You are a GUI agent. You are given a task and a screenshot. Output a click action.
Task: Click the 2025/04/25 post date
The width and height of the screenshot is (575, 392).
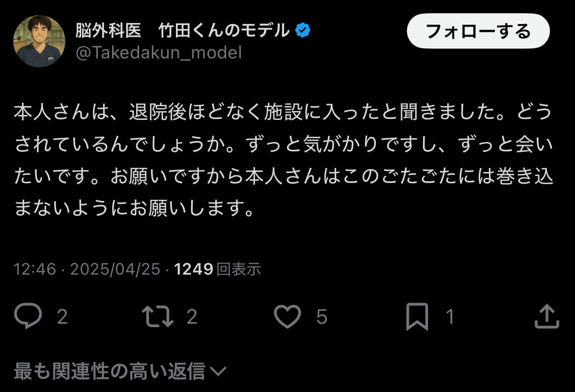(x=115, y=269)
